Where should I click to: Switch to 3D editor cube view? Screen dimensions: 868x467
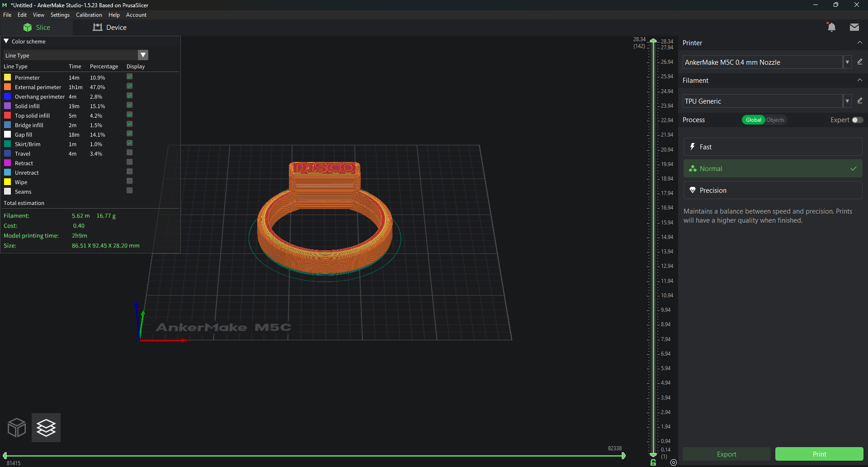click(x=17, y=428)
